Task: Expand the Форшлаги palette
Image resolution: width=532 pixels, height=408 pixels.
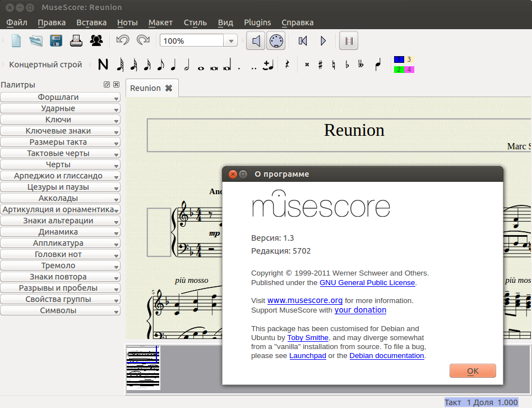Action: [61, 97]
